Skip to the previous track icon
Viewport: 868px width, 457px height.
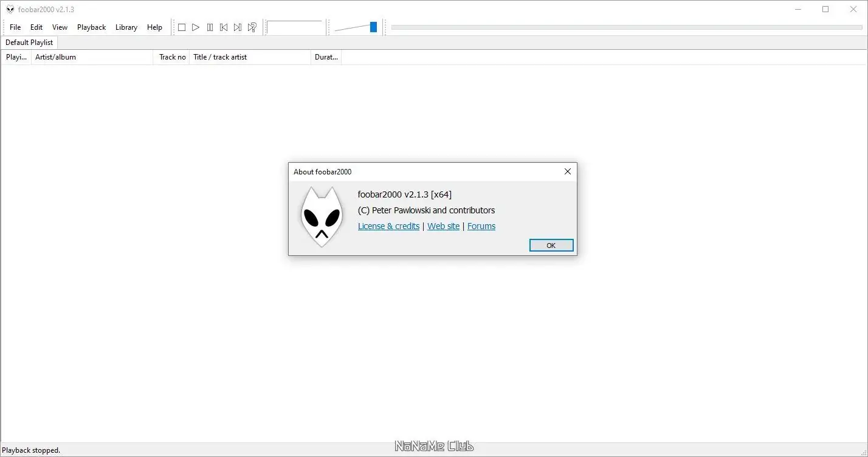click(224, 27)
